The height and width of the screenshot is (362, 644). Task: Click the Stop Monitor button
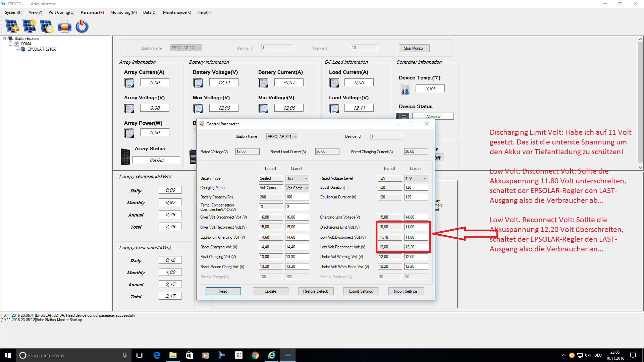414,48
